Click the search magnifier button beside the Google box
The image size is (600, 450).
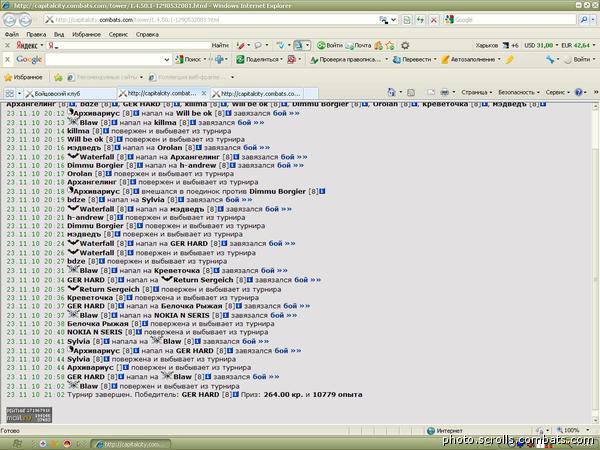[x=583, y=20]
